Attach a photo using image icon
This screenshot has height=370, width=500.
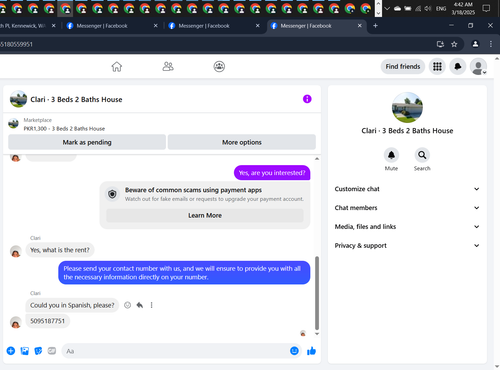tap(25, 351)
